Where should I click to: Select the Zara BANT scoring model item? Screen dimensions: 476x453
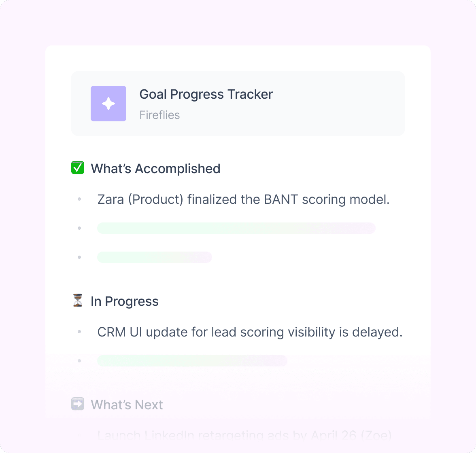pos(244,200)
